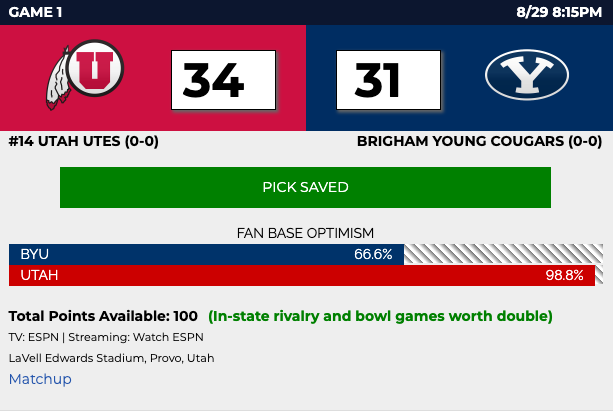This screenshot has width=615, height=412.
Task: Click the BYU oval Y logo
Action: [526, 78]
